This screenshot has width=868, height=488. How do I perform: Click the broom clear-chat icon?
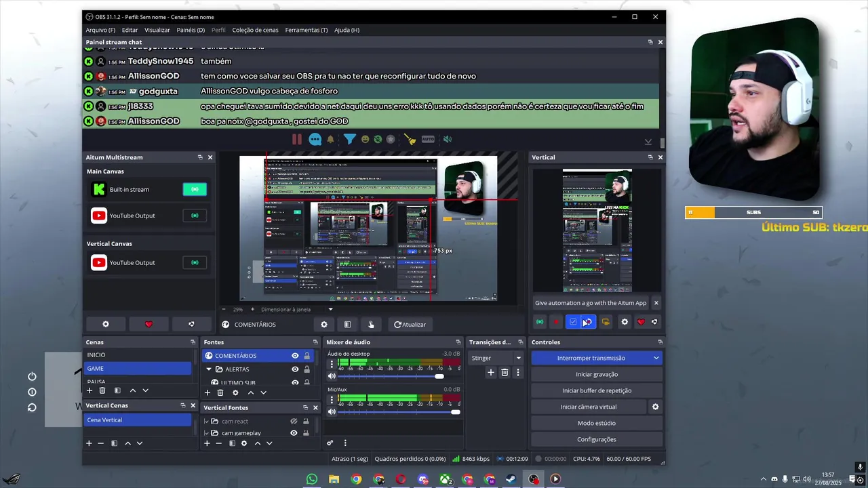(x=410, y=139)
